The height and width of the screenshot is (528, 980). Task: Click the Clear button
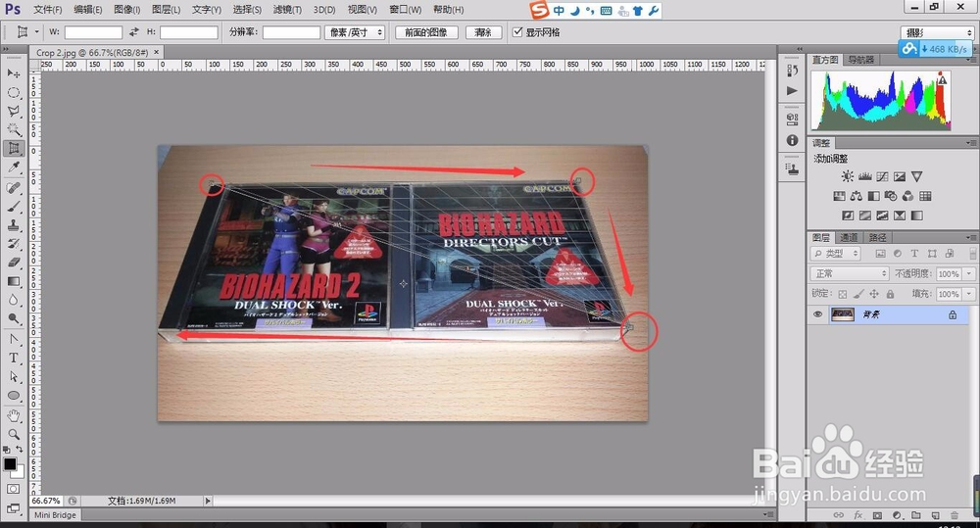coord(484,32)
